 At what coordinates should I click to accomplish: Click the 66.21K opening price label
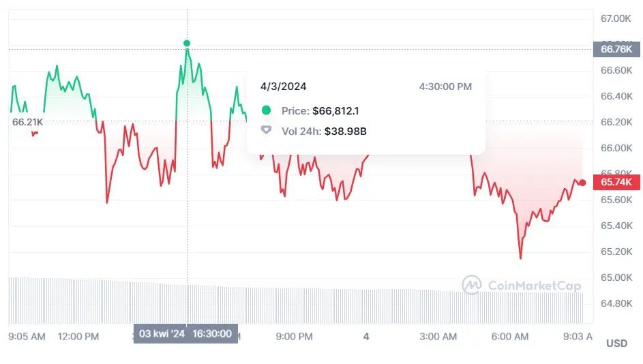27,122
